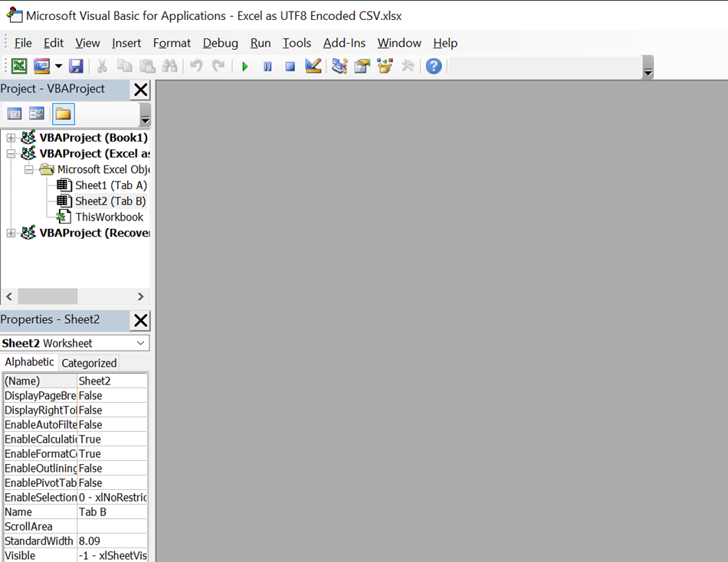The image size is (728, 562).
Task: Close the Project - VBAProject panel
Action: pyautogui.click(x=141, y=90)
